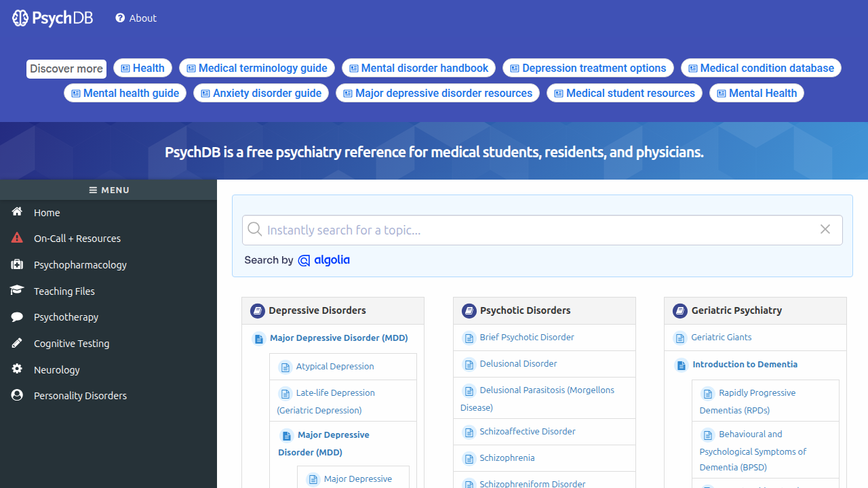Screen dimensions: 868x488
Task: Open Rapidly Progressive Dementias (RPDs) link
Action: 748,401
